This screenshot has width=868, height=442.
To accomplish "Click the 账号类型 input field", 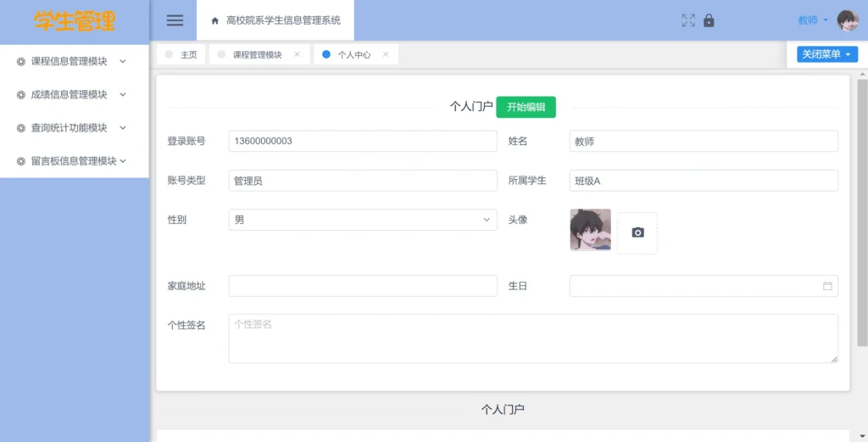I will (x=363, y=181).
